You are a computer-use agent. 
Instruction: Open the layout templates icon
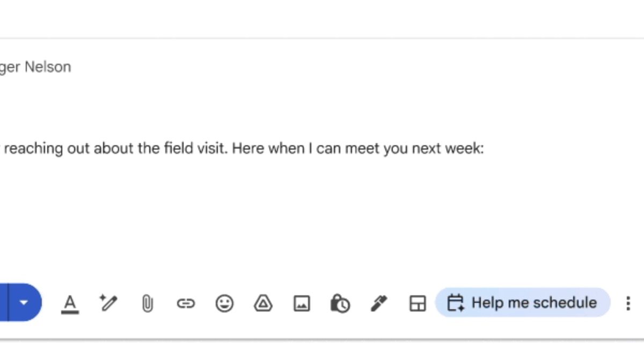[x=418, y=304]
